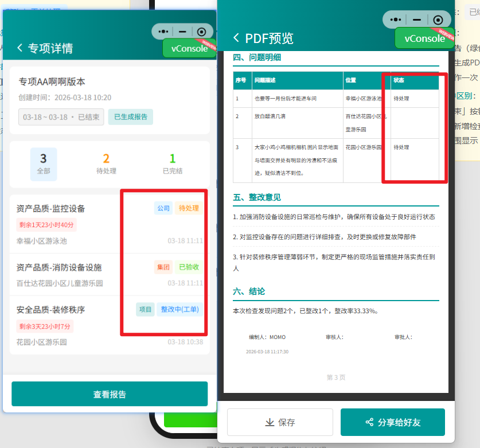Open vConsole in the PDF预览 window
The width and height of the screenshot is (480, 448).
click(424, 38)
